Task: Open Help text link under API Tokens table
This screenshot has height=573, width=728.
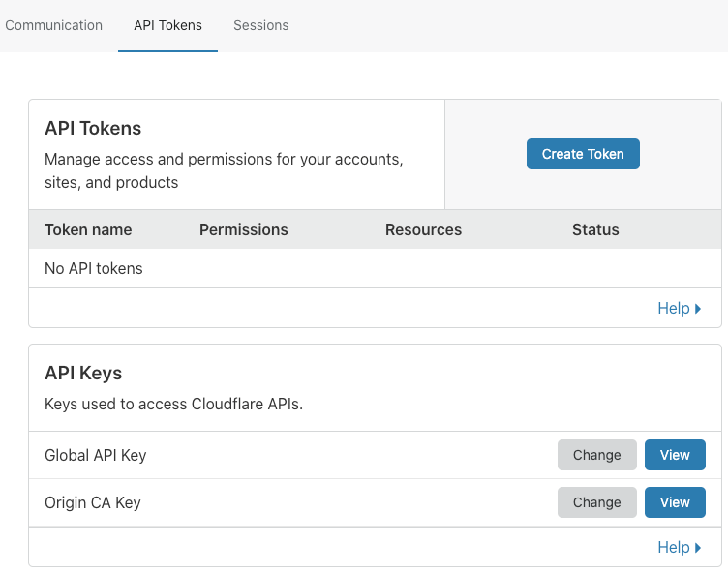Action: click(673, 308)
